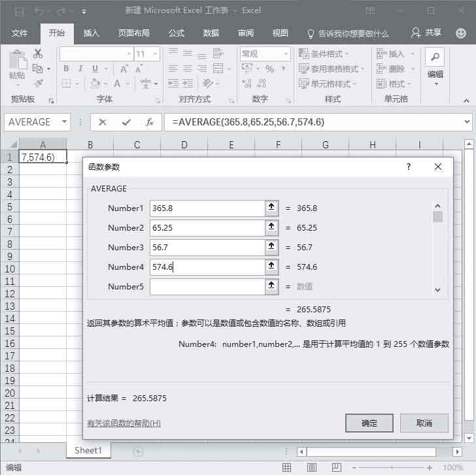Switch to Page Break Preview view
The height and width of the screenshot is (475, 476).
tap(336, 468)
